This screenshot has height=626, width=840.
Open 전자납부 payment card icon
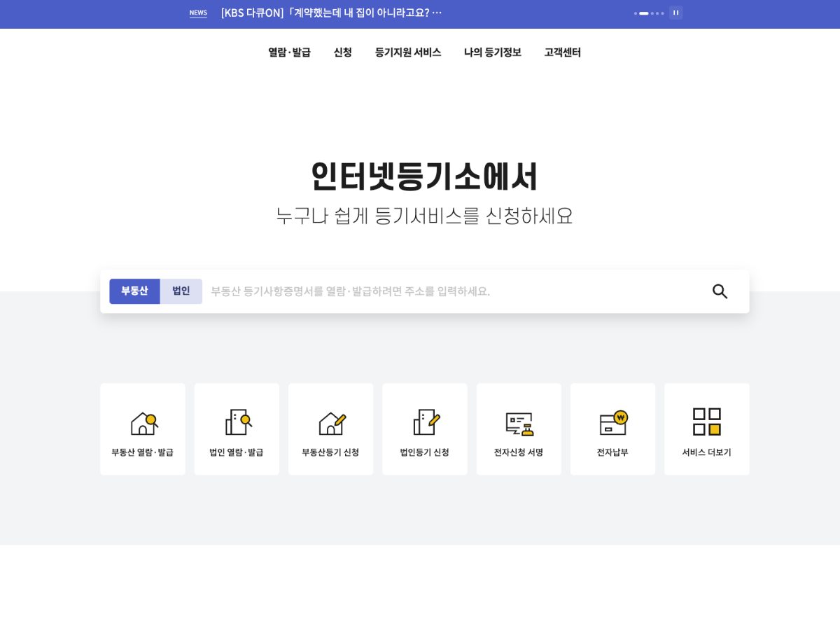612,429
